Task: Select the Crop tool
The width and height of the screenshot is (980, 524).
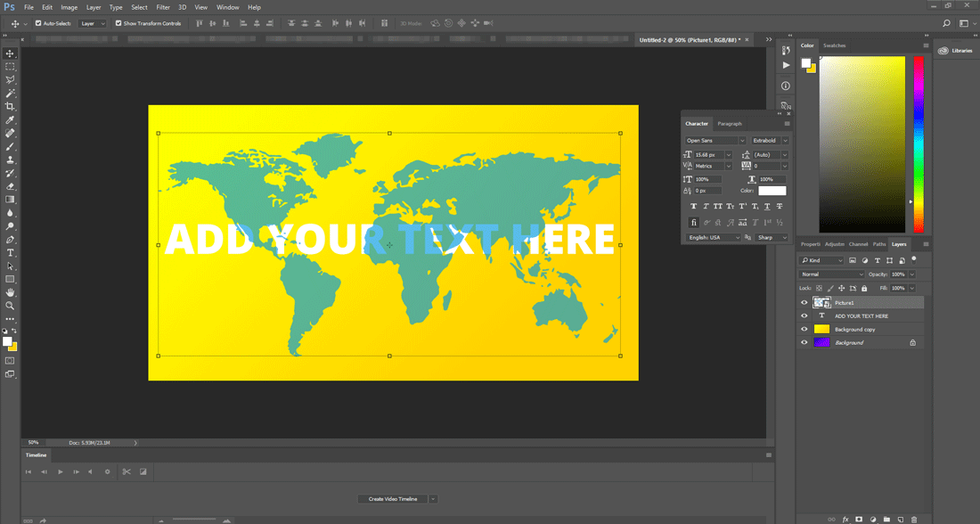Action: (x=10, y=106)
